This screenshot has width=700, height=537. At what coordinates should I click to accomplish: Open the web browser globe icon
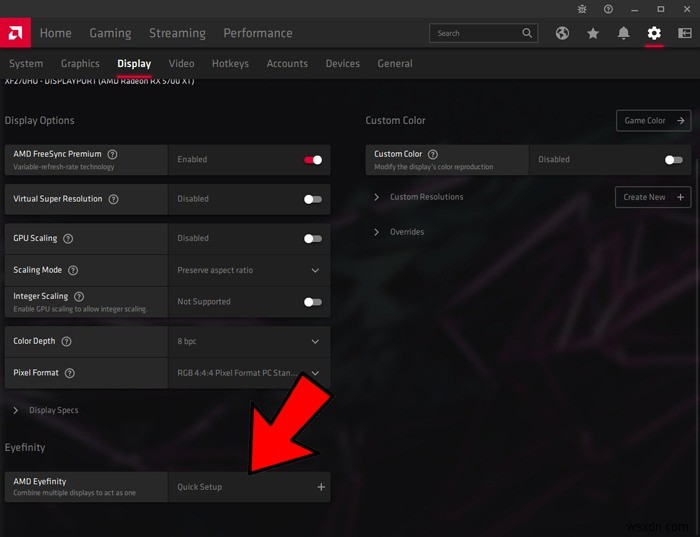point(562,33)
